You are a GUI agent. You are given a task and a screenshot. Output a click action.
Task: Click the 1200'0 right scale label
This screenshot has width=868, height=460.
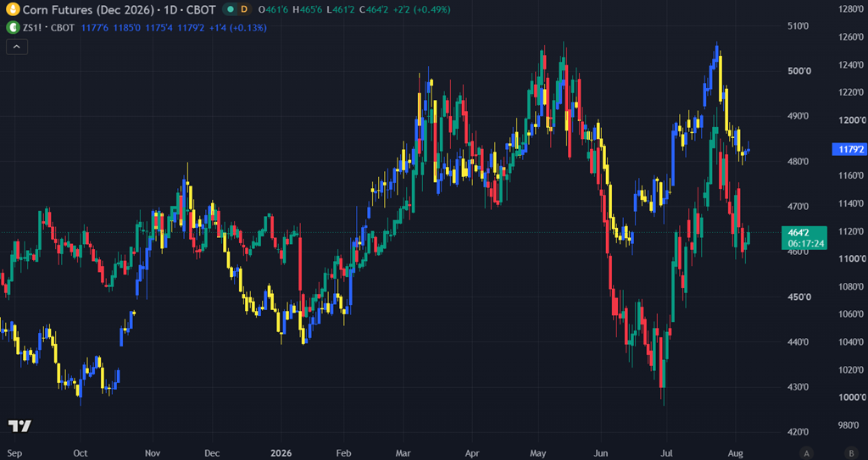point(853,120)
